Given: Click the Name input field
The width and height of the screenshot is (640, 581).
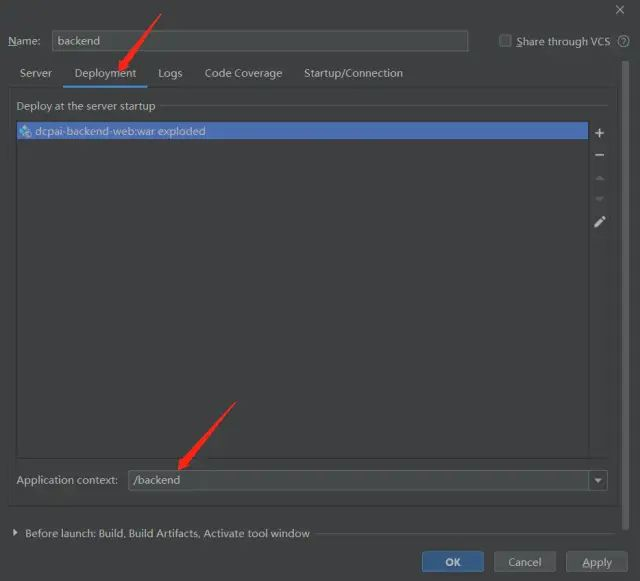Looking at the screenshot, I should tap(260, 41).
